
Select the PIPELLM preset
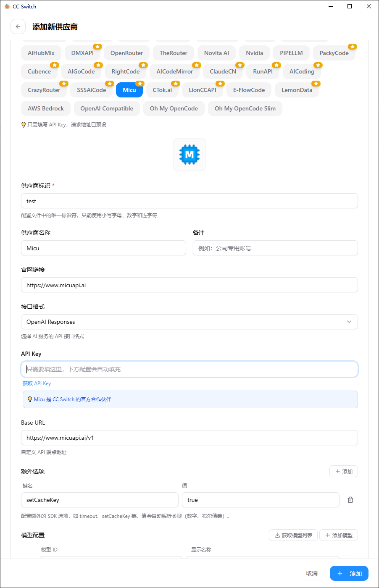291,53
